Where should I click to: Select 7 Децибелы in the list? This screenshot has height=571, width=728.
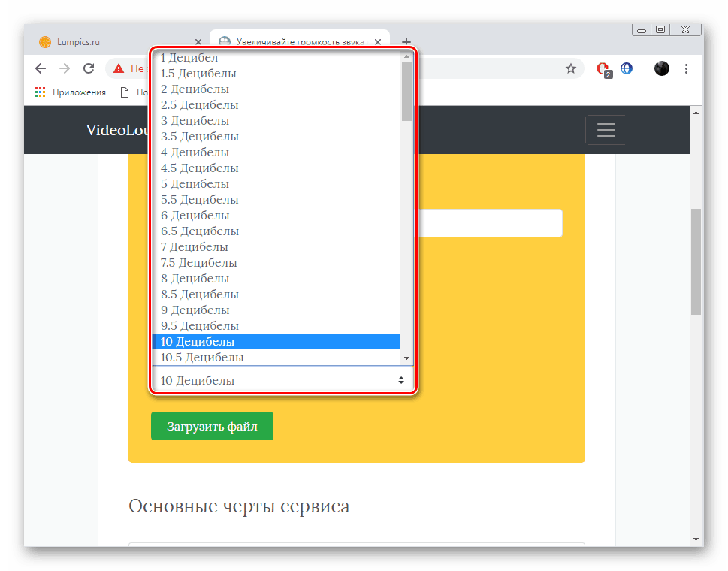click(276, 247)
